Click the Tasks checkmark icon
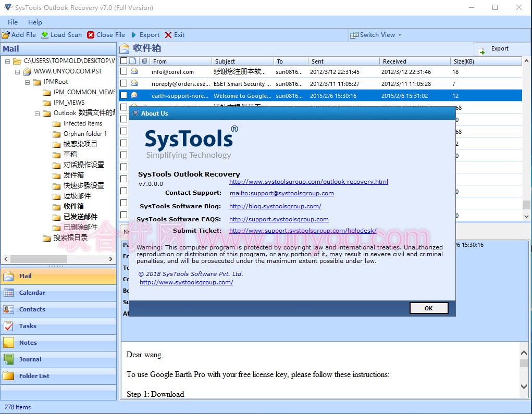The height and width of the screenshot is (414, 532). [8, 326]
